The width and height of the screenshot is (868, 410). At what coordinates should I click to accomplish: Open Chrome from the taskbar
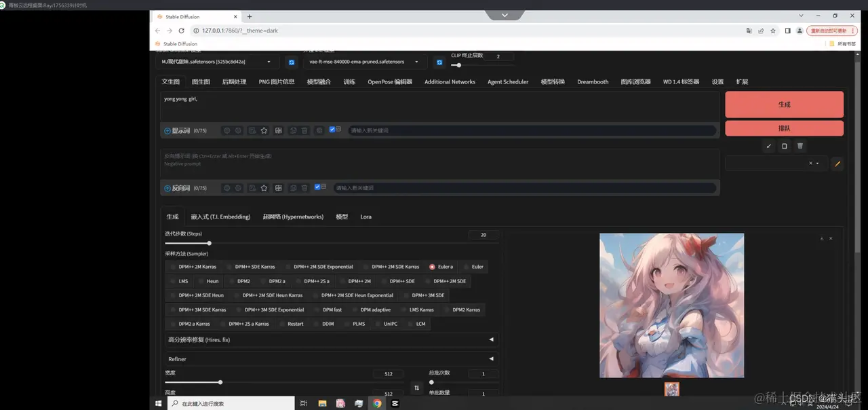[377, 403]
